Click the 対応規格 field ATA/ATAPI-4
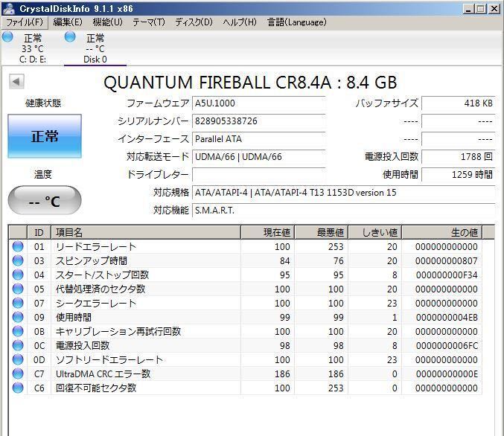Viewport: 504px width, 436px height. (x=343, y=193)
